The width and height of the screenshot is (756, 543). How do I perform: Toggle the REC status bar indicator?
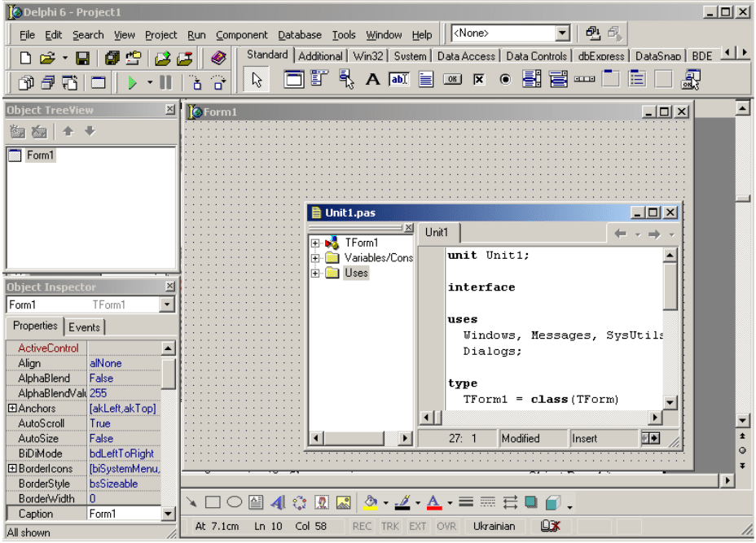362,526
